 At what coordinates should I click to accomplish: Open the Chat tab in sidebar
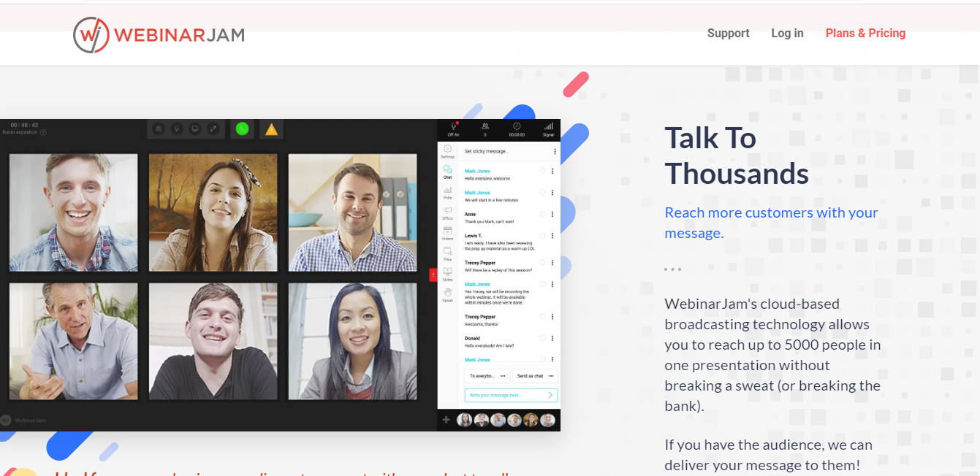tap(448, 172)
